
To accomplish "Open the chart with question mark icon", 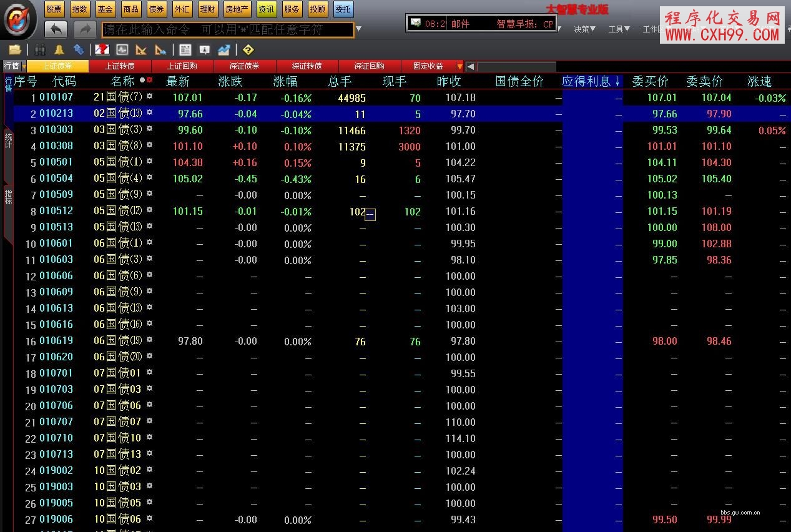I will pos(102,50).
